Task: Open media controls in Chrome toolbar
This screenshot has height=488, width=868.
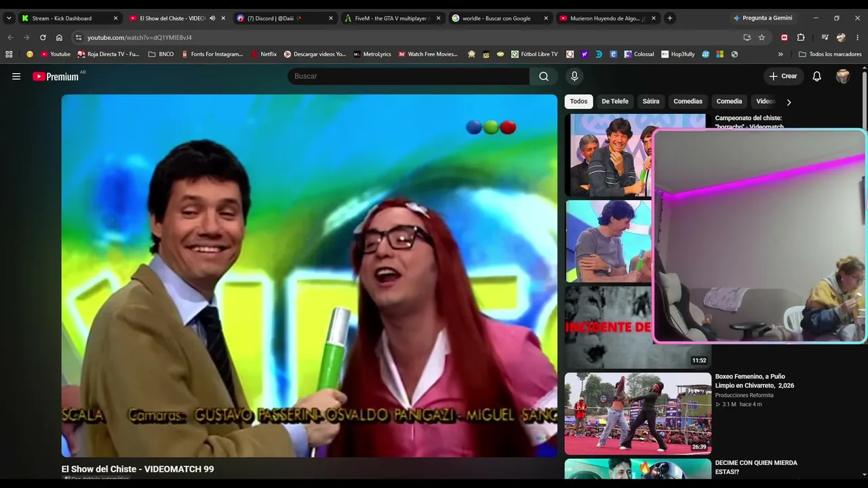Action: click(x=825, y=37)
